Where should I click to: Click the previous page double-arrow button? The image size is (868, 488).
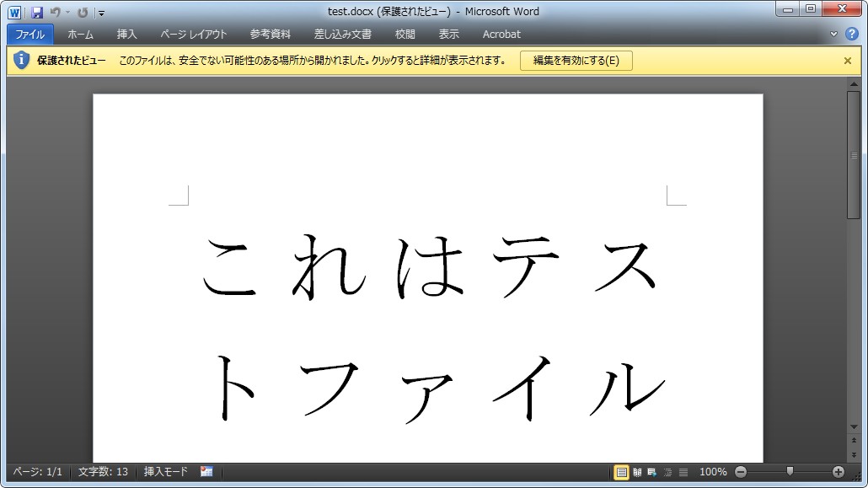coord(854,441)
